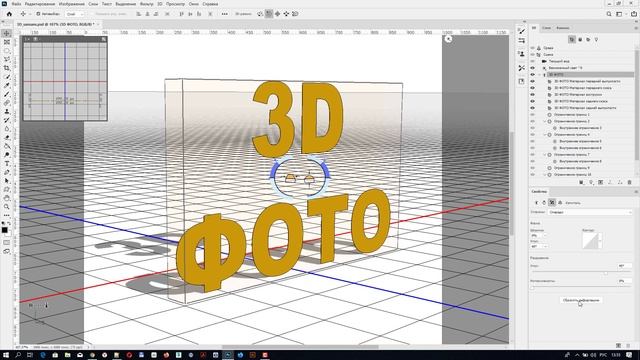Open the Редактирование menu
The height and width of the screenshot is (360, 640).
[x=40, y=4]
